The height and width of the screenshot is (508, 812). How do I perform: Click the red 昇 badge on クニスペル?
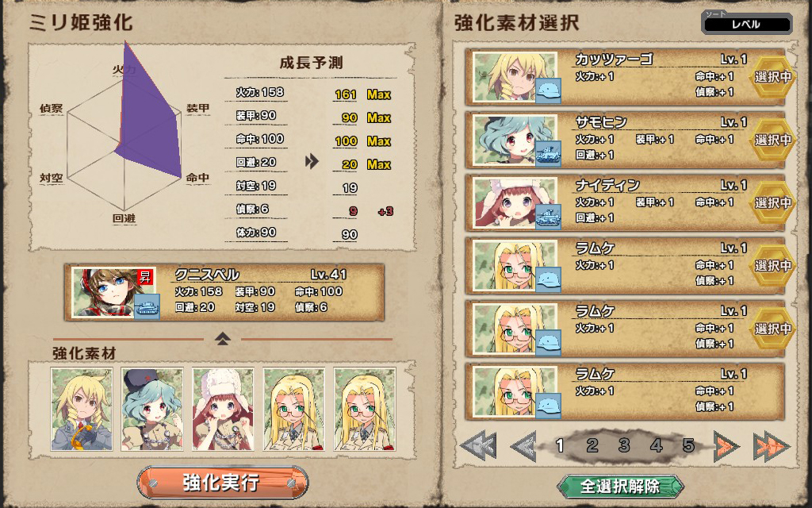[146, 277]
